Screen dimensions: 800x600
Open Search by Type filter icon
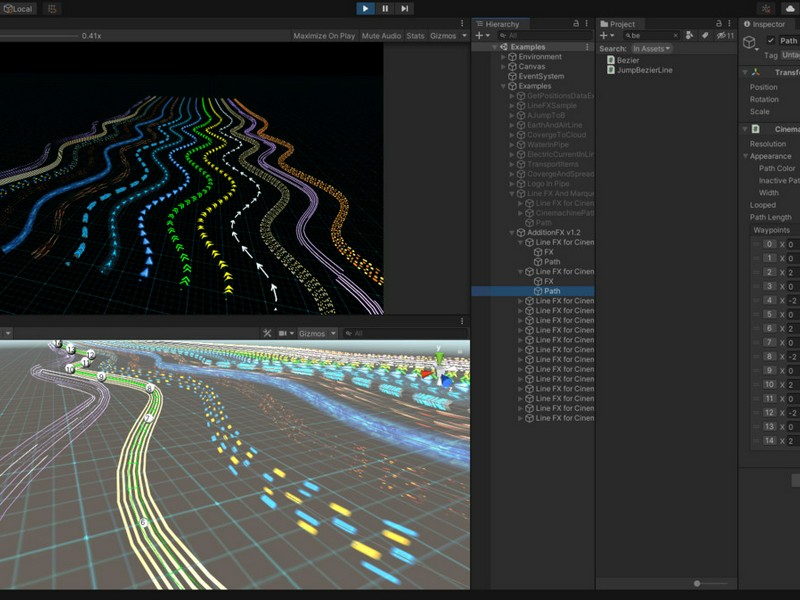(x=690, y=35)
